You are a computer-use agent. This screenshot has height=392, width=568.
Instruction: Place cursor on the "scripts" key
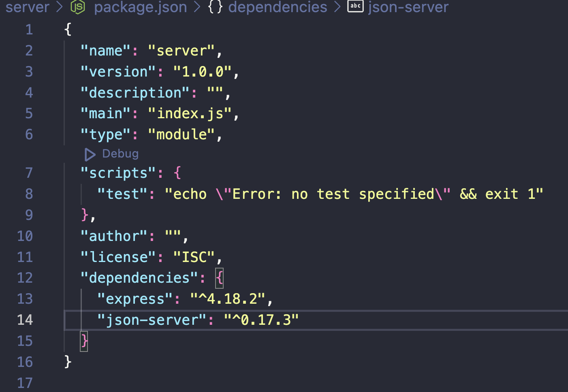click(118, 173)
